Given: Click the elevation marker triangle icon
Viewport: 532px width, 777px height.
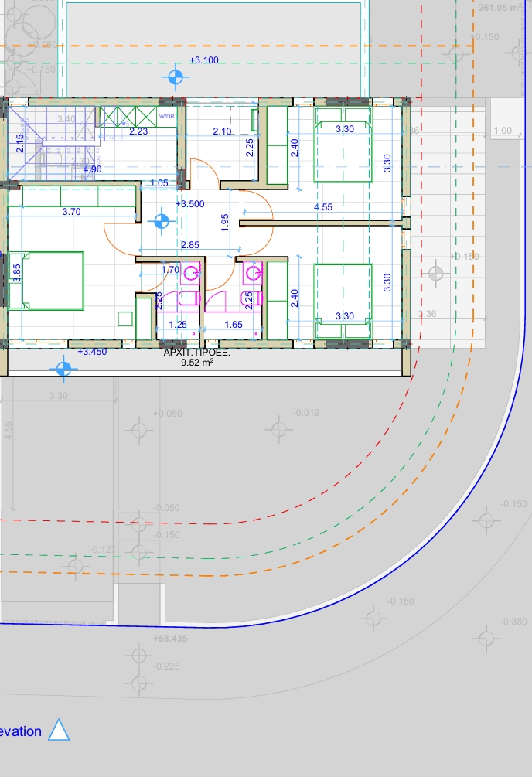Looking at the screenshot, I should click(x=60, y=730).
